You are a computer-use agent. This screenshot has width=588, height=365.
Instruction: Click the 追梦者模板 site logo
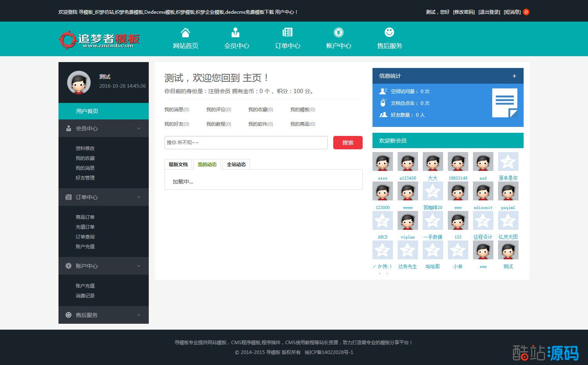tap(100, 40)
